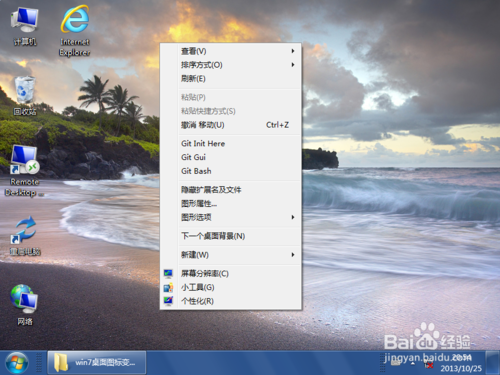Choose 小工具(G) gadgets menu entry
The width and height of the screenshot is (500, 375).
point(231,287)
